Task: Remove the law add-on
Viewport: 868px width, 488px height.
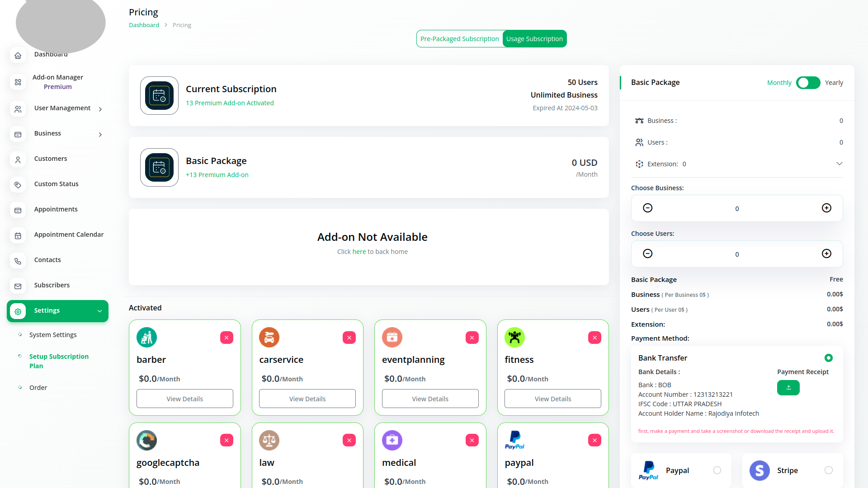Action: [x=349, y=440]
